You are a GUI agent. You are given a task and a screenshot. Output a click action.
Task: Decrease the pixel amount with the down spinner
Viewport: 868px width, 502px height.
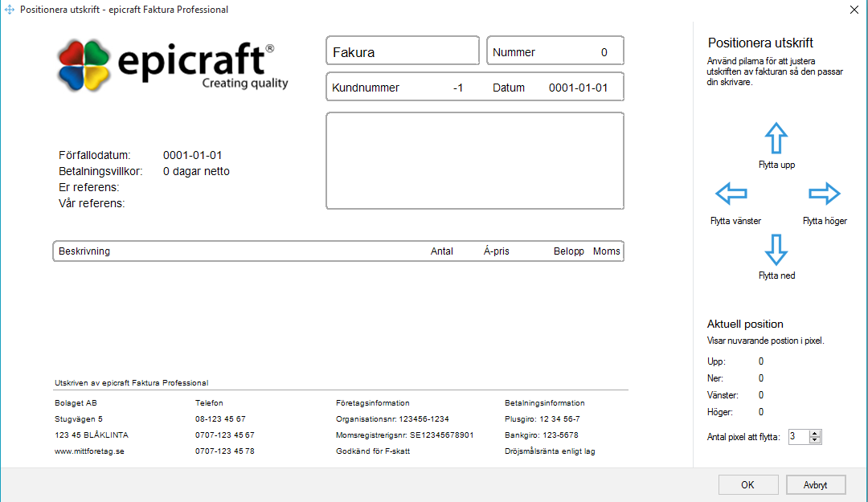[x=815, y=440]
